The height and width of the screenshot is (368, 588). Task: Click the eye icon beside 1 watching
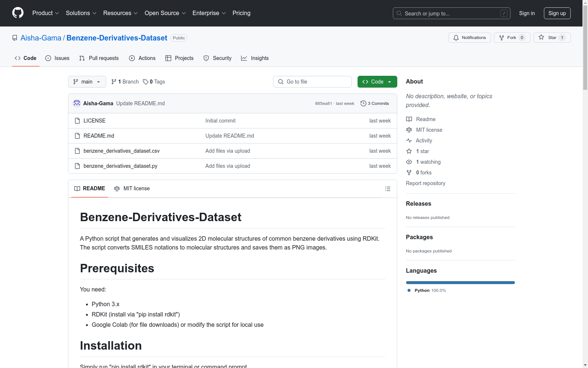[x=409, y=162]
